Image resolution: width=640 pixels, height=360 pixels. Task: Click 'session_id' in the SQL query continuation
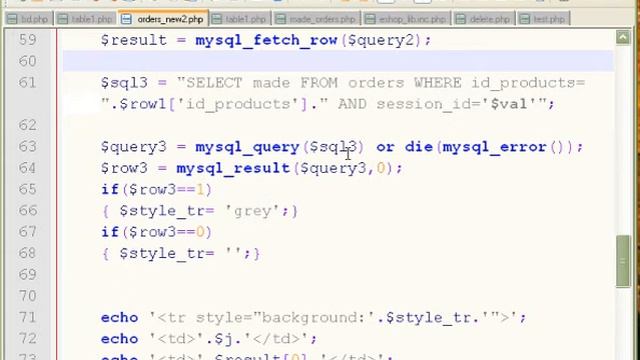(x=424, y=104)
